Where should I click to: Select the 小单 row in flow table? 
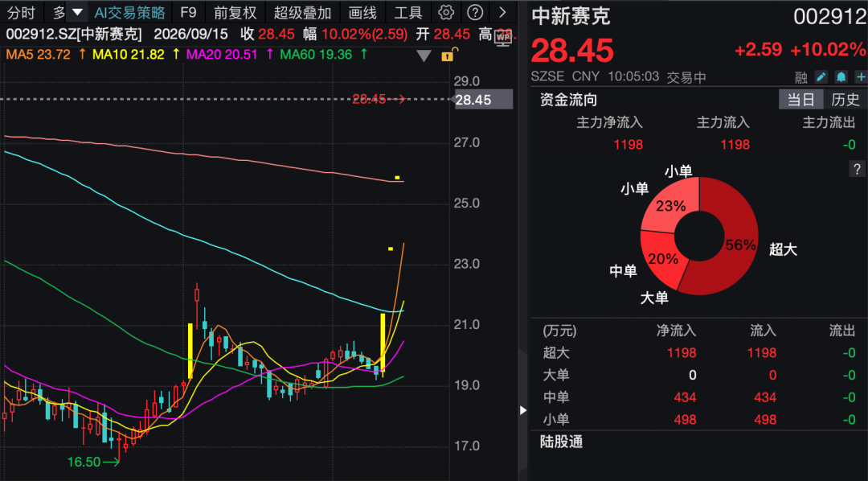tap(698, 420)
